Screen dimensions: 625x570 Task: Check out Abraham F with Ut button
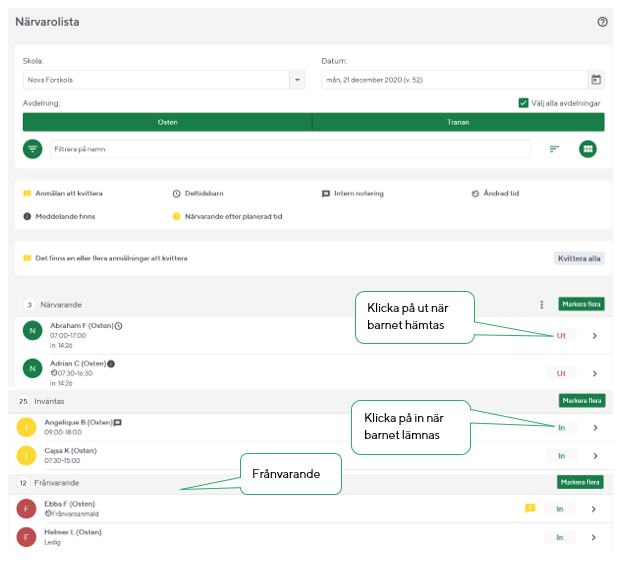click(560, 336)
